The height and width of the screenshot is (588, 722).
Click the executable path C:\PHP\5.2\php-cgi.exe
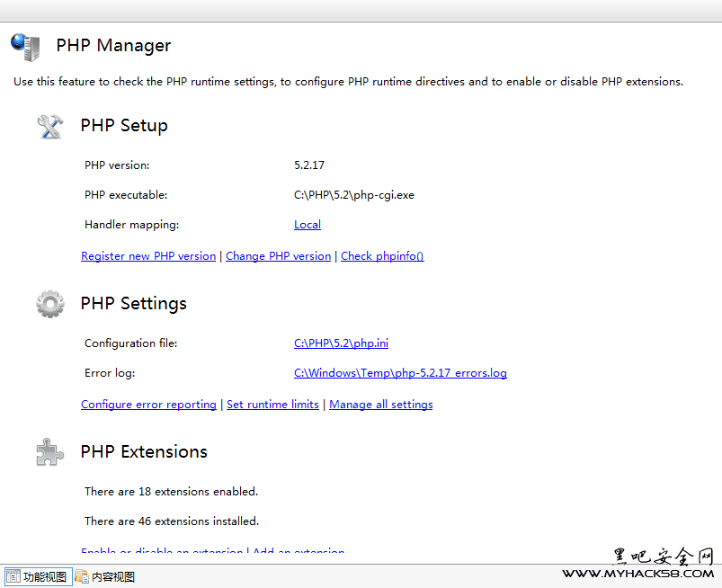354,195
